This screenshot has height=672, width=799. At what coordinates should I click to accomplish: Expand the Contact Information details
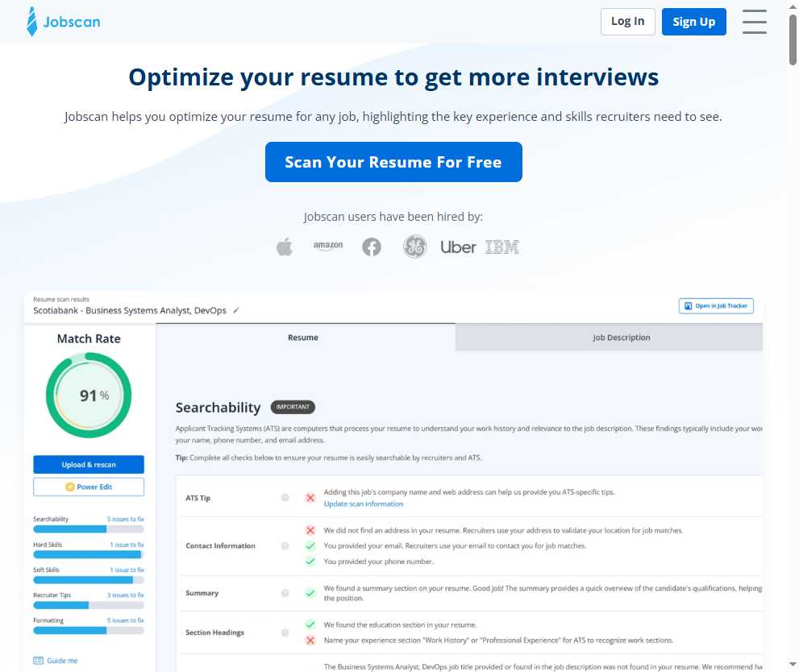(219, 545)
